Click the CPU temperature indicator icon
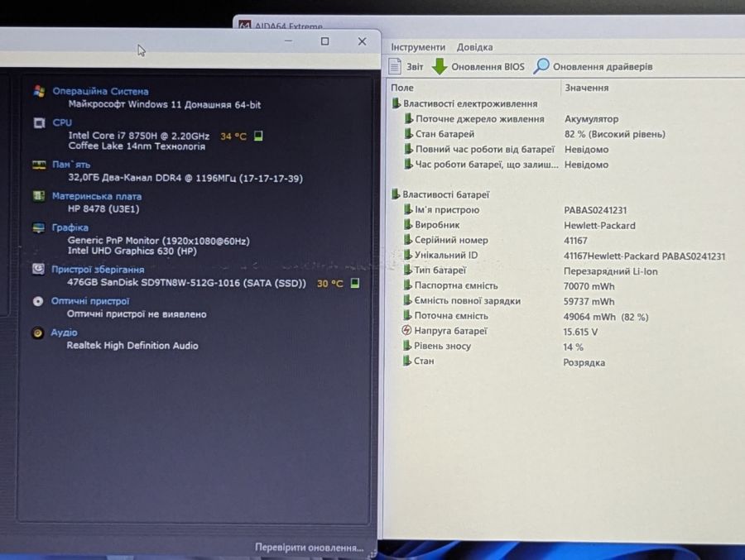The height and width of the screenshot is (560, 745). [x=258, y=136]
